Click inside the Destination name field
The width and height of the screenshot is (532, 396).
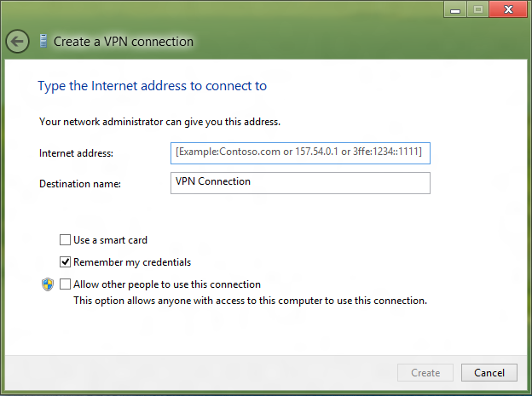click(x=300, y=183)
